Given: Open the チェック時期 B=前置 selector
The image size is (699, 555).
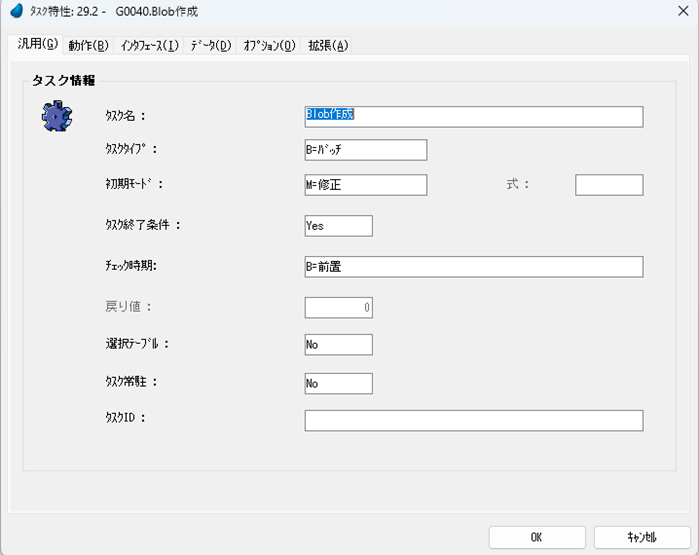Looking at the screenshot, I should 473,267.
